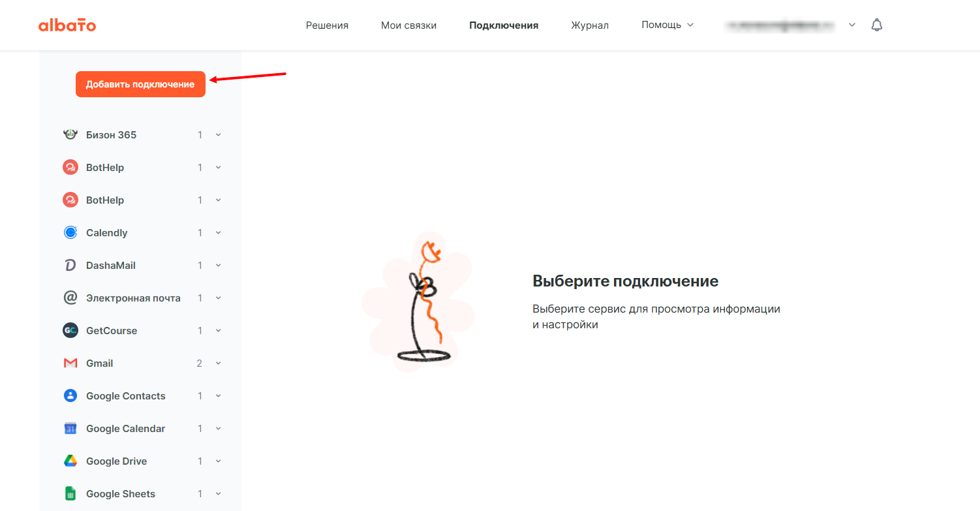The height and width of the screenshot is (511, 980).
Task: Go to the Решения menu item
Action: point(327,25)
